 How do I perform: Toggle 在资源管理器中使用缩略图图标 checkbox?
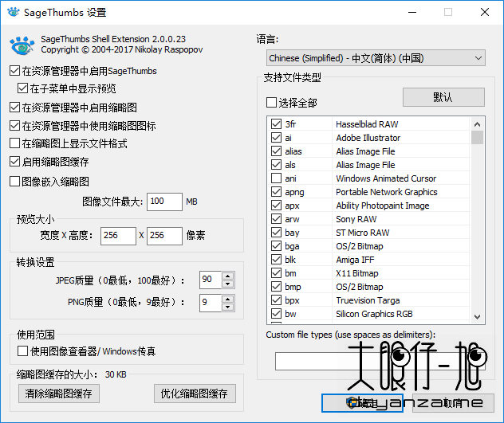[x=14, y=126]
